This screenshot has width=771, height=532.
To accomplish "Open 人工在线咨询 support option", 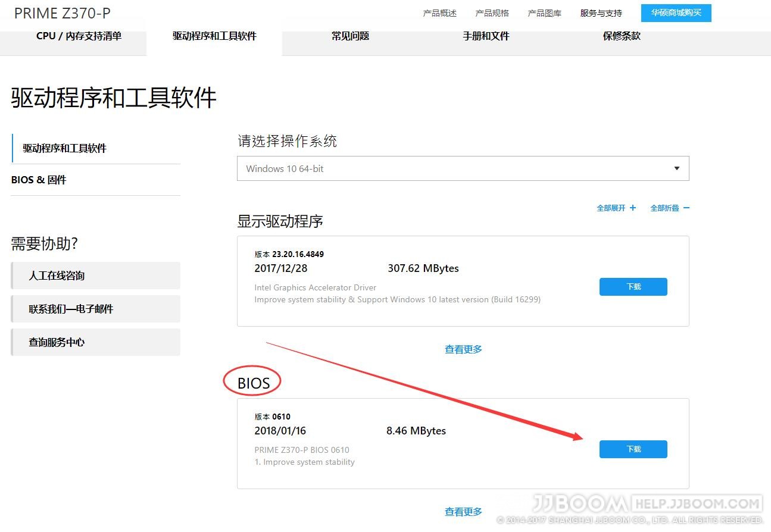I will [95, 276].
